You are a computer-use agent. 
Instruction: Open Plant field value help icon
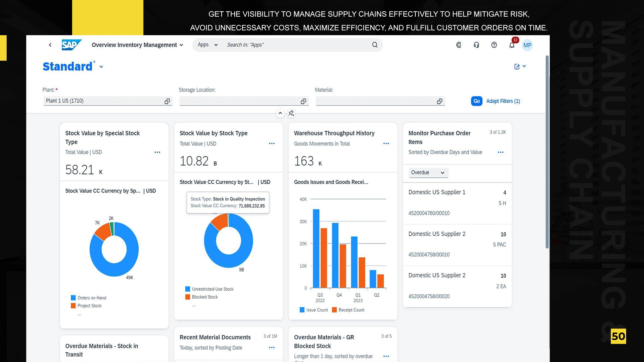167,101
